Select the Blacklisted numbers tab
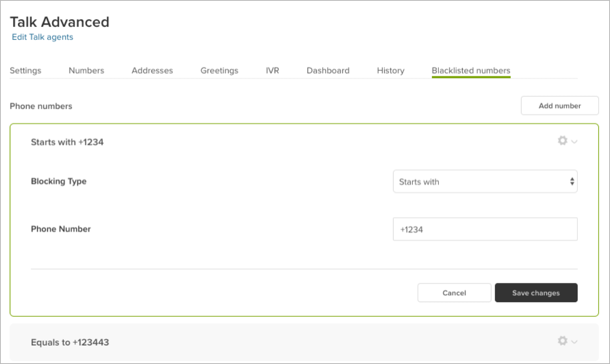 click(x=471, y=70)
